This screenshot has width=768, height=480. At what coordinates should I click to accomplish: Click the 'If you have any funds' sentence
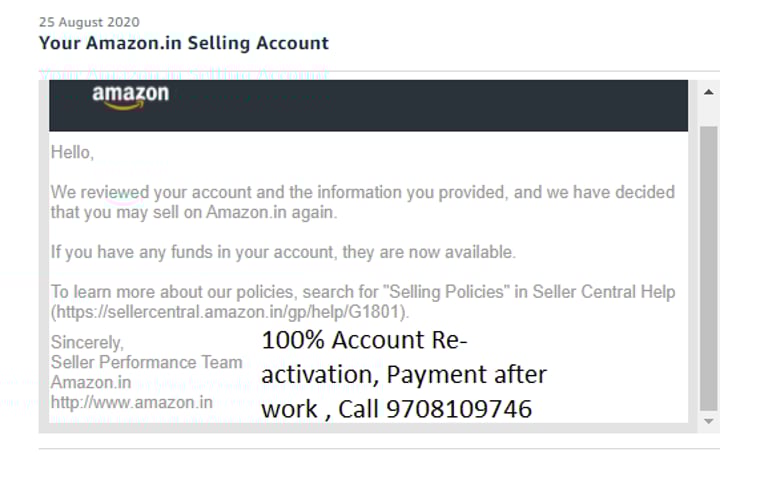(283, 251)
